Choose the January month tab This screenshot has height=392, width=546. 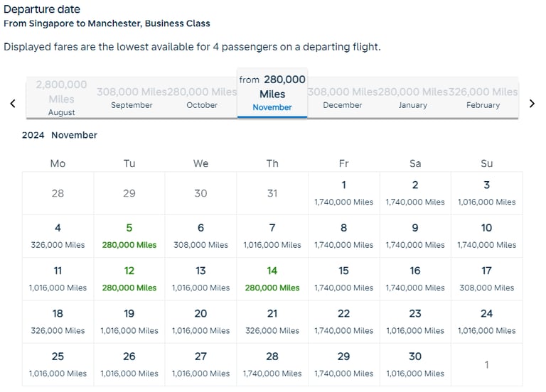[x=413, y=98]
